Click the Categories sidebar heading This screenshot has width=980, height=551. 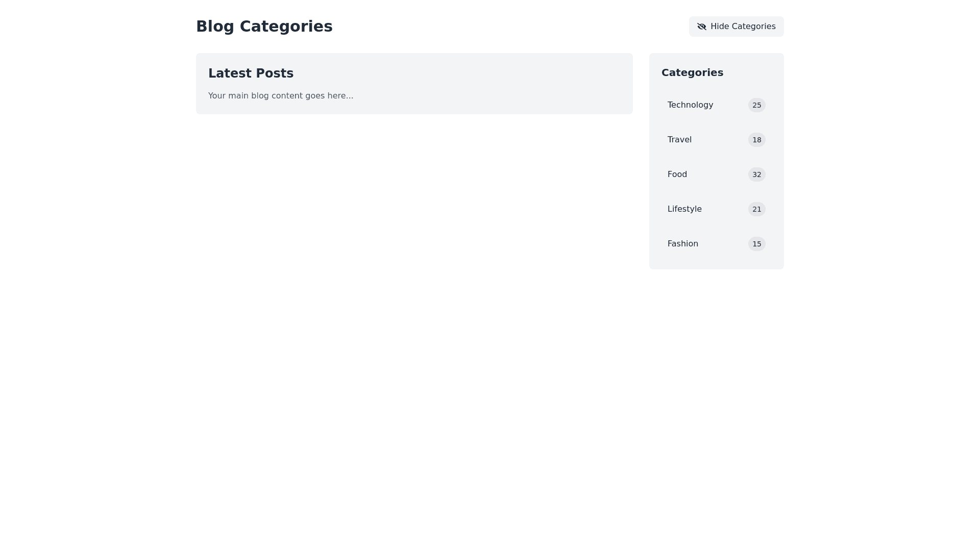(x=692, y=72)
